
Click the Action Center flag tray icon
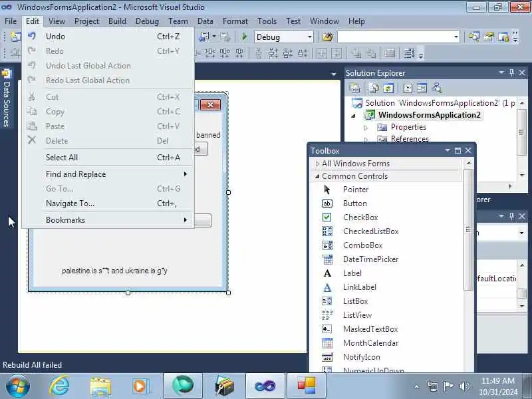pos(448,386)
